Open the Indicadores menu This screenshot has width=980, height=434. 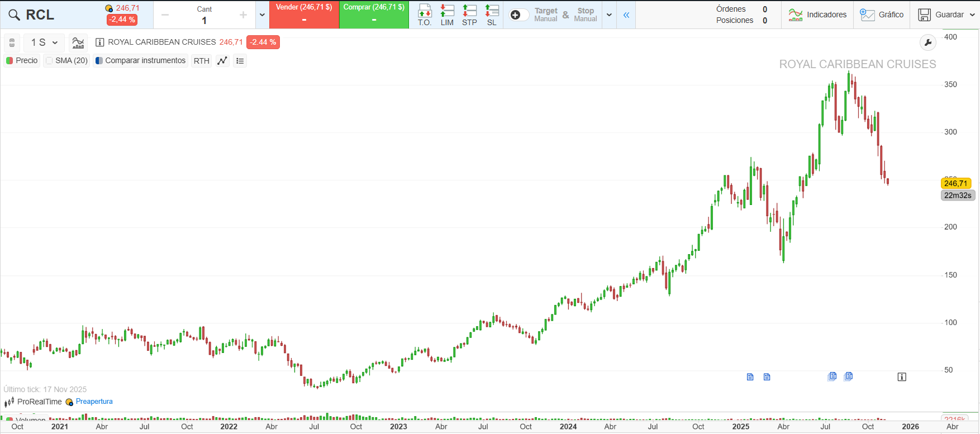coord(817,15)
